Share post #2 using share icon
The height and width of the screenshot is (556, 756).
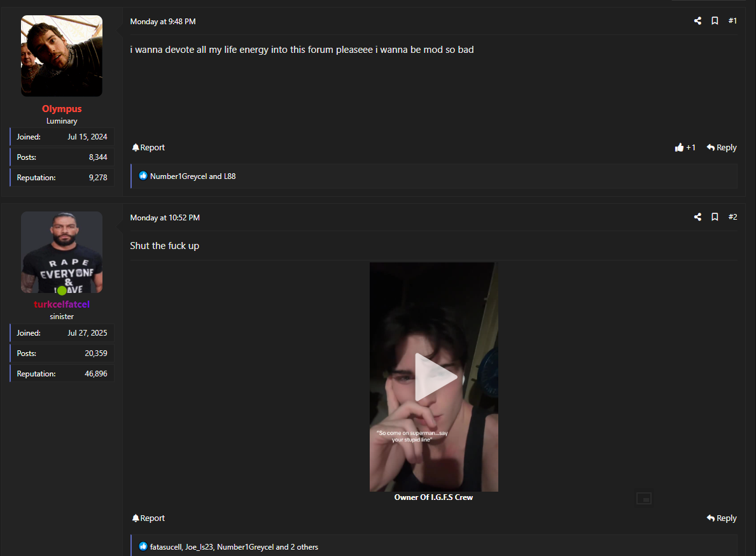697,217
